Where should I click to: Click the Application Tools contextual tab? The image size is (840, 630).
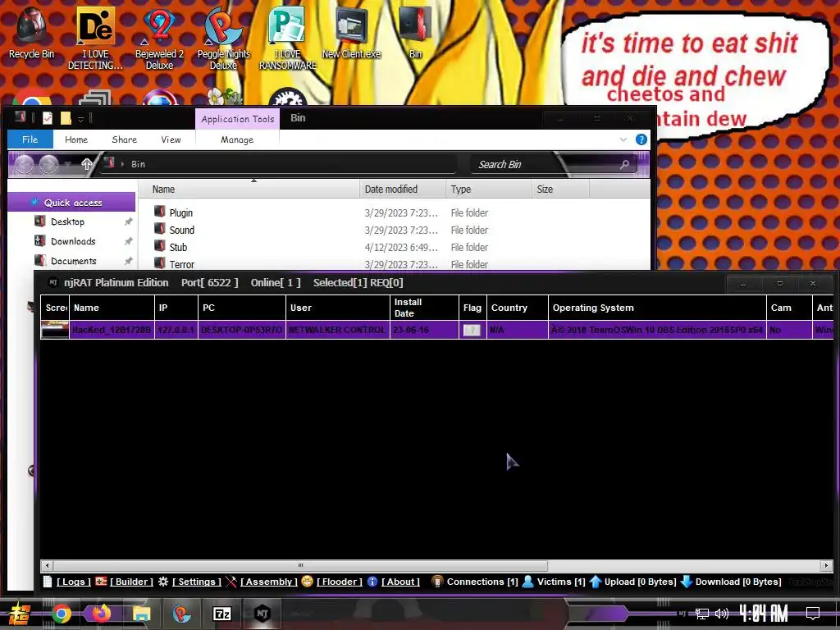(x=237, y=119)
